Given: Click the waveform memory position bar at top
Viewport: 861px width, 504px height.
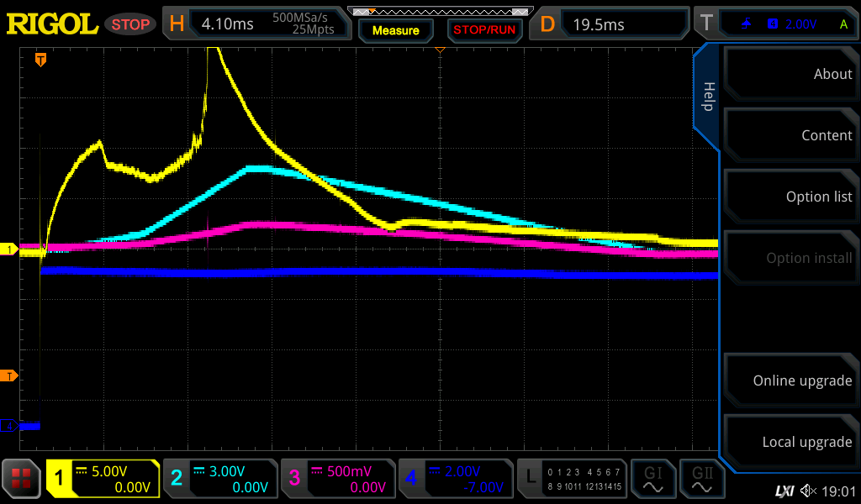Looking at the screenshot, I should (440, 12).
